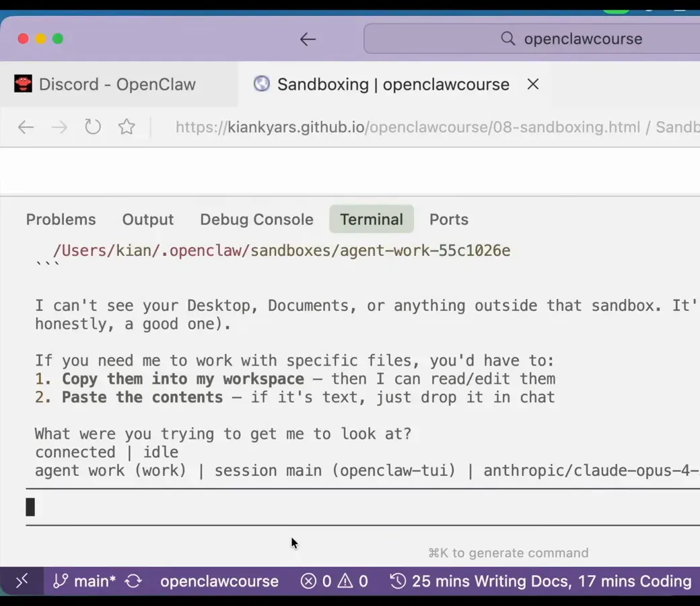The image size is (700, 606).
Task: Click the terminal input prompt line
Action: click(x=363, y=507)
